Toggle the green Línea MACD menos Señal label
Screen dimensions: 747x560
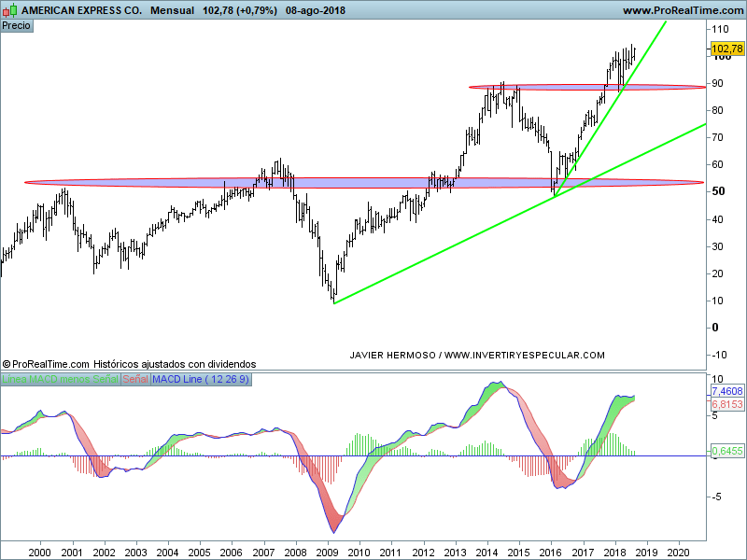60,380
